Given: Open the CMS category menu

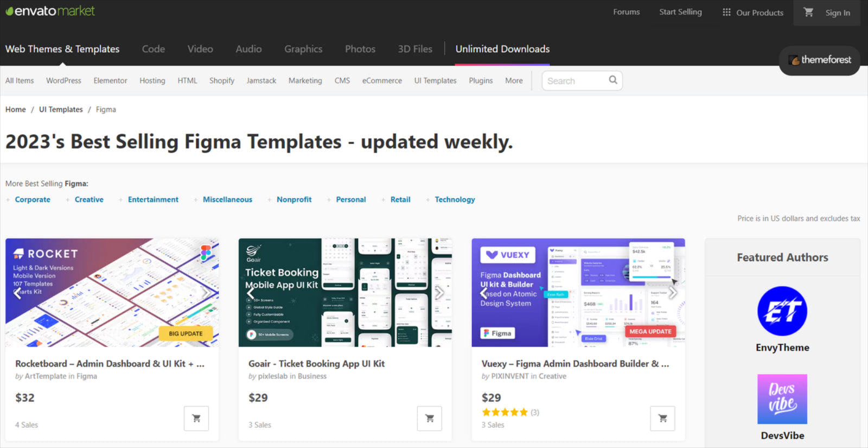Looking at the screenshot, I should 342,80.
